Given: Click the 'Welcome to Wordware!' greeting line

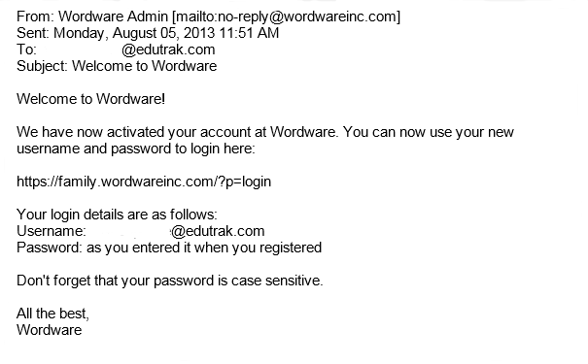Looking at the screenshot, I should [x=90, y=99].
